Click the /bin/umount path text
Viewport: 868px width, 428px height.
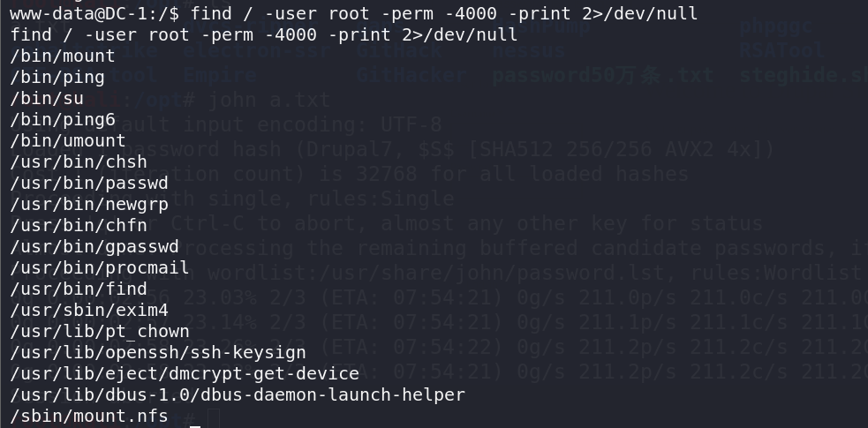click(67, 140)
